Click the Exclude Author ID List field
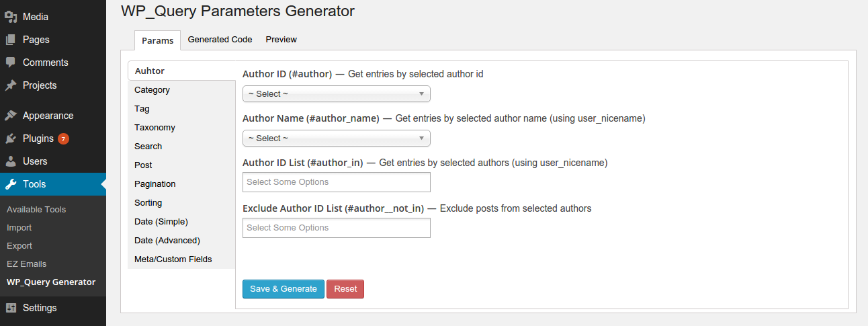Viewport: 868px width, 326px height. [x=336, y=228]
